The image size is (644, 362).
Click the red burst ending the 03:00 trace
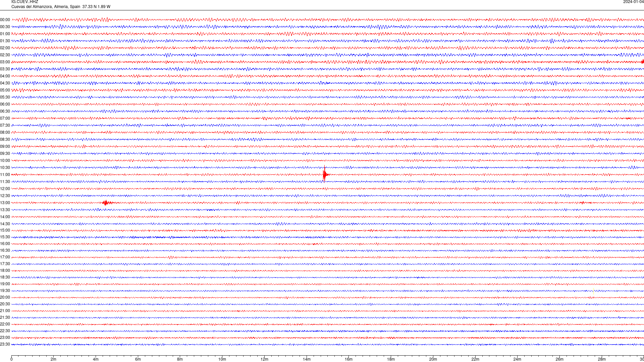[x=643, y=62]
